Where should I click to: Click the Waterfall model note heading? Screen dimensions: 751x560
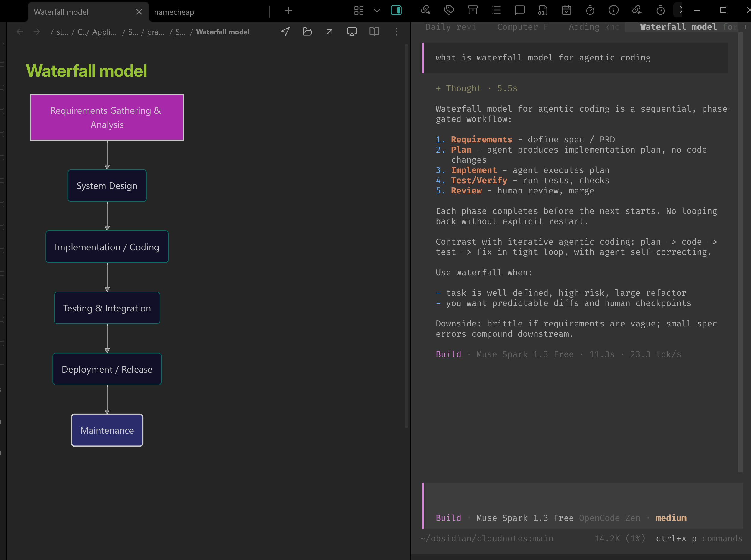[x=86, y=71]
